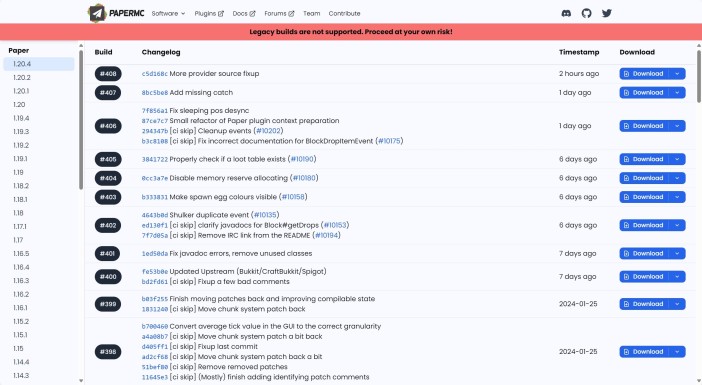Download build #398
Viewport: 702px width, 385px height.
[x=644, y=352]
